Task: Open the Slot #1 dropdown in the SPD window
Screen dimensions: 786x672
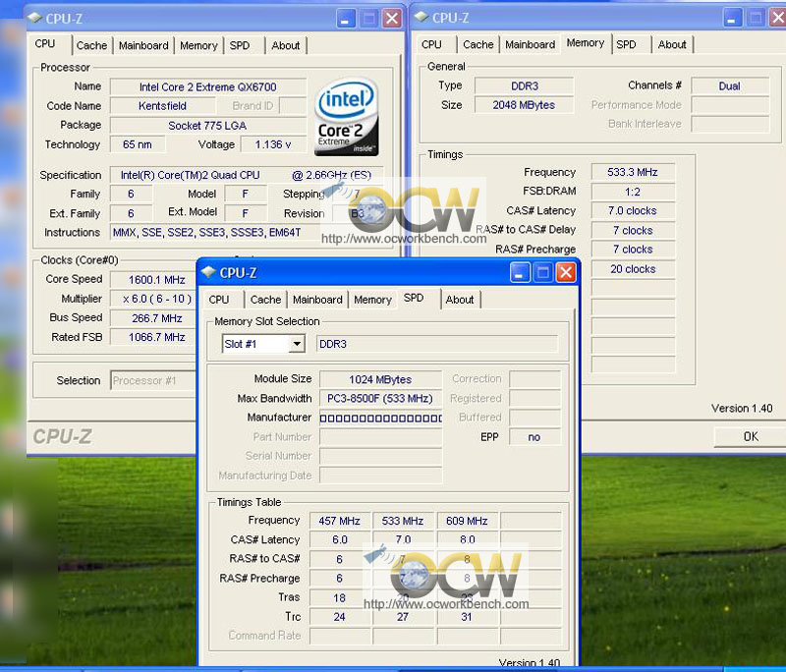Action: point(298,344)
